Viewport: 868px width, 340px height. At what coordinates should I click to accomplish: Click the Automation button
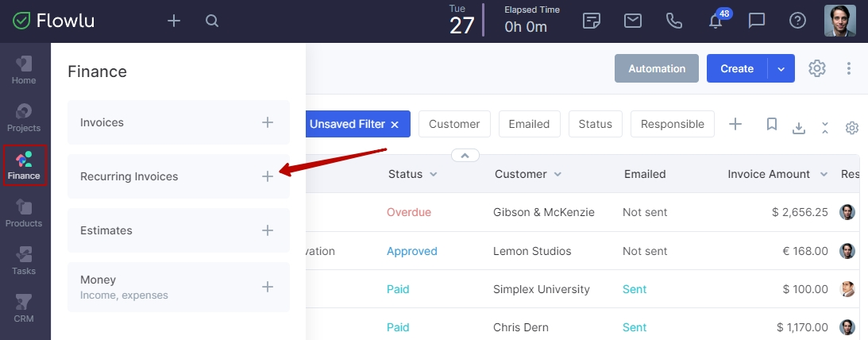point(657,68)
